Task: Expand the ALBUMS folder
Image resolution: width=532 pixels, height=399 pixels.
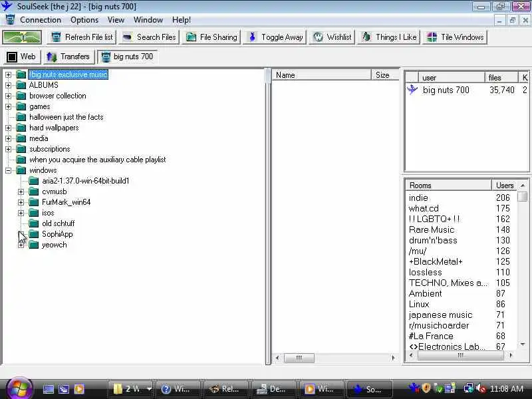Action: click(x=8, y=85)
